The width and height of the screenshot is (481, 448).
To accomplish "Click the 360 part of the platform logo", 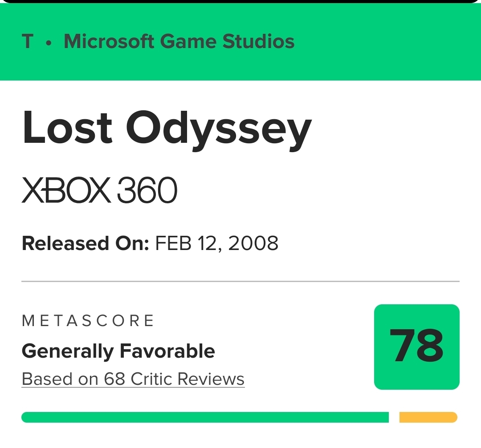I will tap(147, 190).
